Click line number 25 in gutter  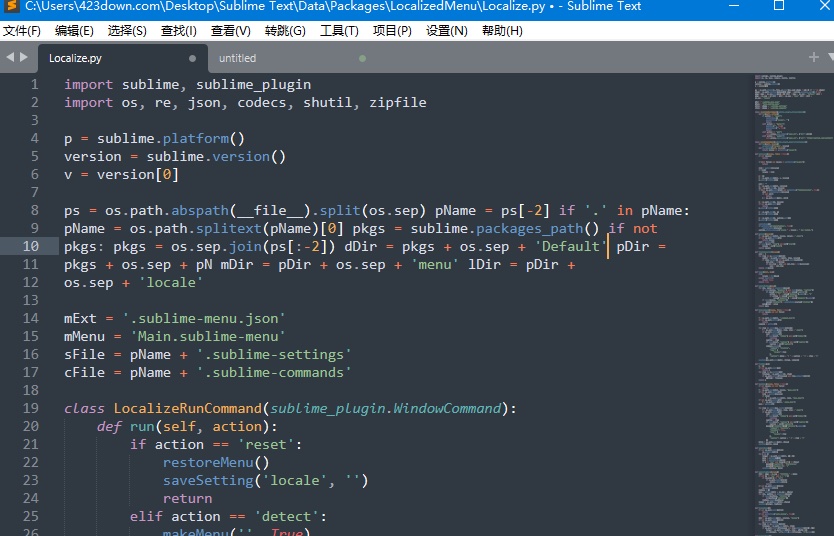click(30, 516)
